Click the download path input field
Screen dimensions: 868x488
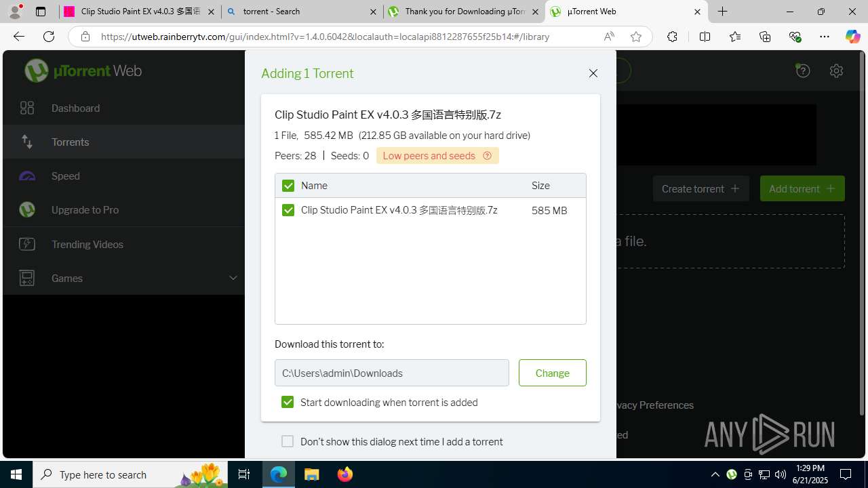392,373
